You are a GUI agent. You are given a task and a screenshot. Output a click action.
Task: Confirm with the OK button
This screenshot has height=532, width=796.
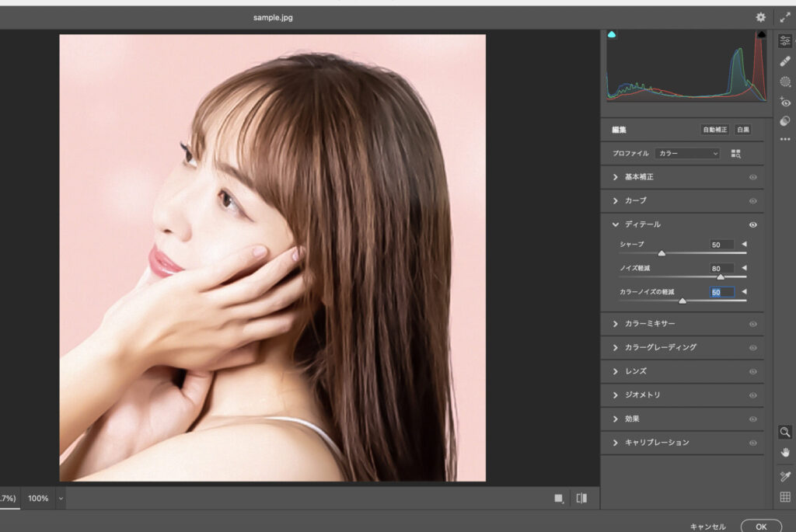(761, 527)
